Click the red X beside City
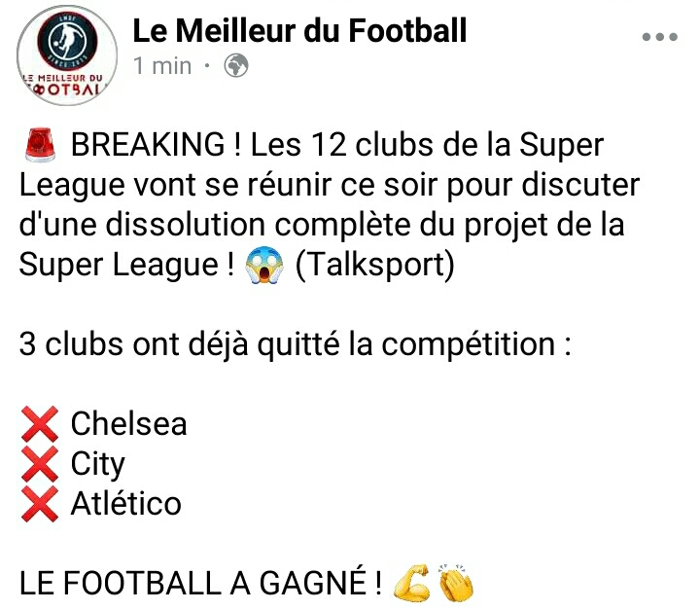The width and height of the screenshot is (700, 610). point(40,465)
